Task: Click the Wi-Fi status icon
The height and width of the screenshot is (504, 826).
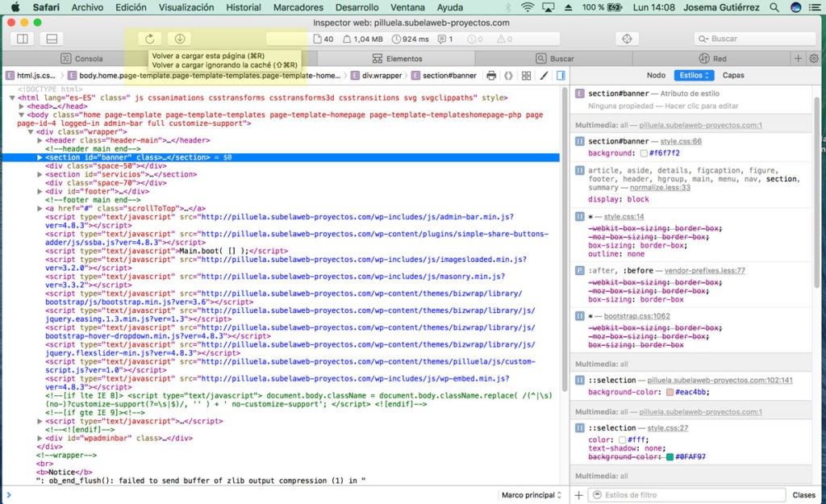Action: pyautogui.click(x=527, y=7)
